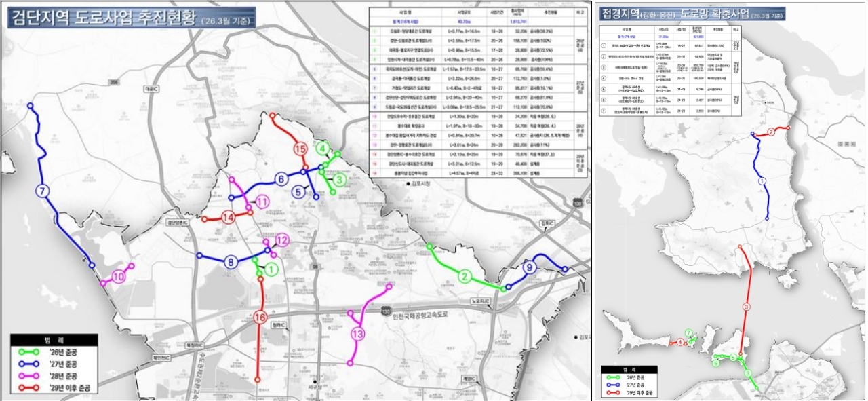The height and width of the screenshot is (401, 868).
Task: Click blue marker 1 on Ganghwa map
Action: point(761,181)
